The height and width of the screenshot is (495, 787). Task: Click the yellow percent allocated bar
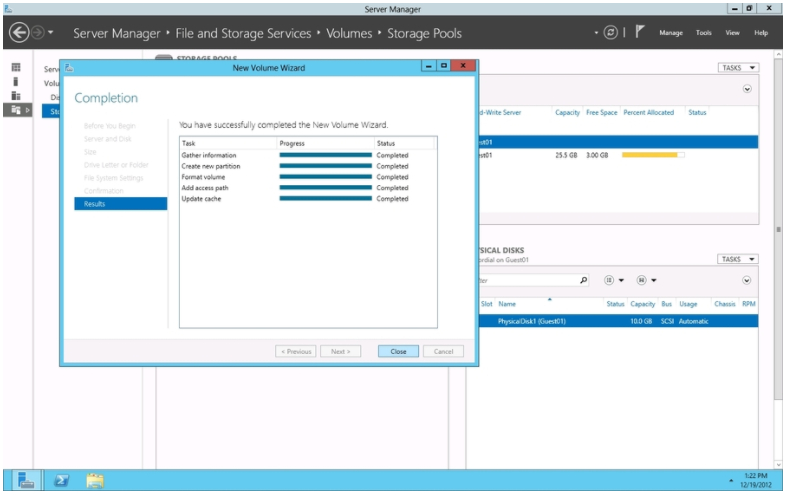point(652,155)
